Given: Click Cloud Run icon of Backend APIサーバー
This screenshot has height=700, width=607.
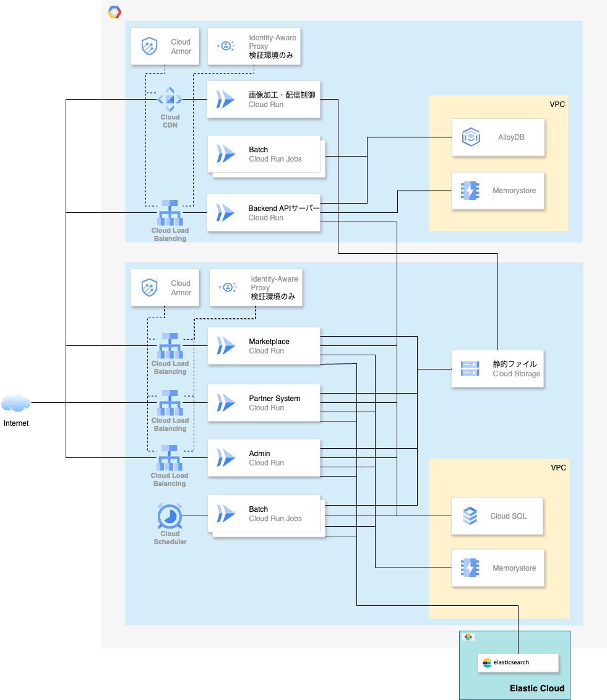Looking at the screenshot, I should [x=225, y=213].
